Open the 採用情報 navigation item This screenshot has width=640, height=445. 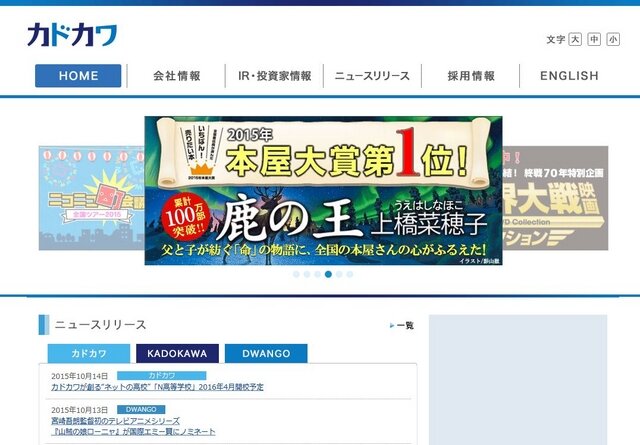point(470,76)
